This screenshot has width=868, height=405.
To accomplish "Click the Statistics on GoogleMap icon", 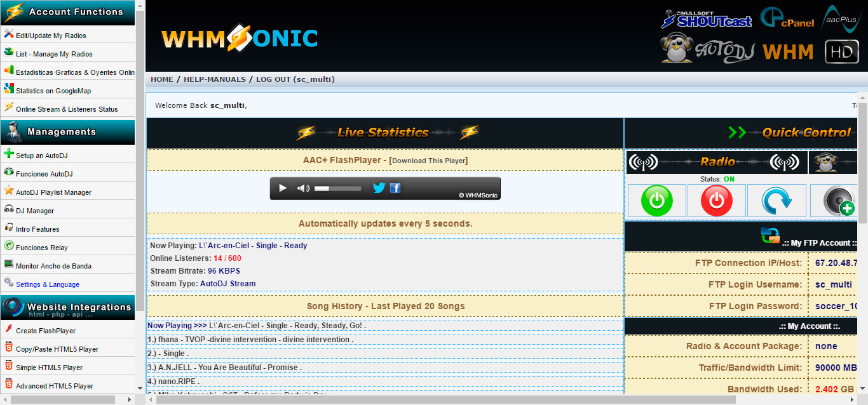I will tap(9, 90).
